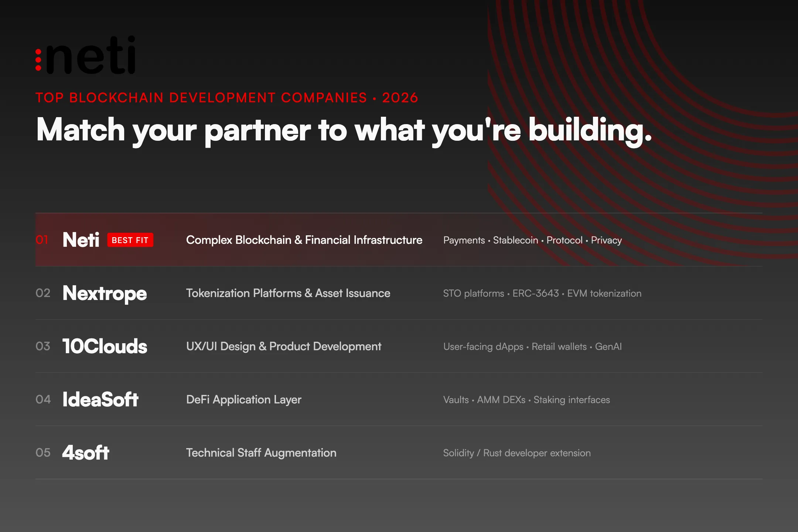
Task: Click the neti logo at top left
Action: [86, 55]
